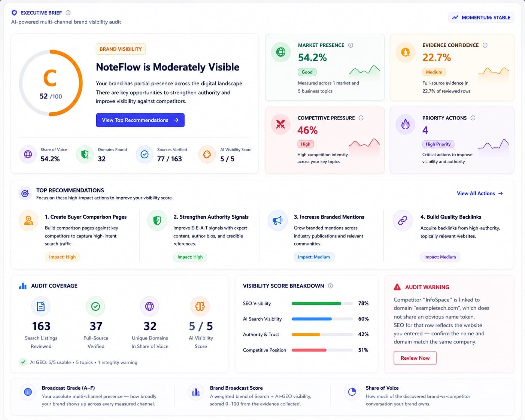Click the Increase Branded Mentions megaphone icon
525x420 pixels.
277,220
